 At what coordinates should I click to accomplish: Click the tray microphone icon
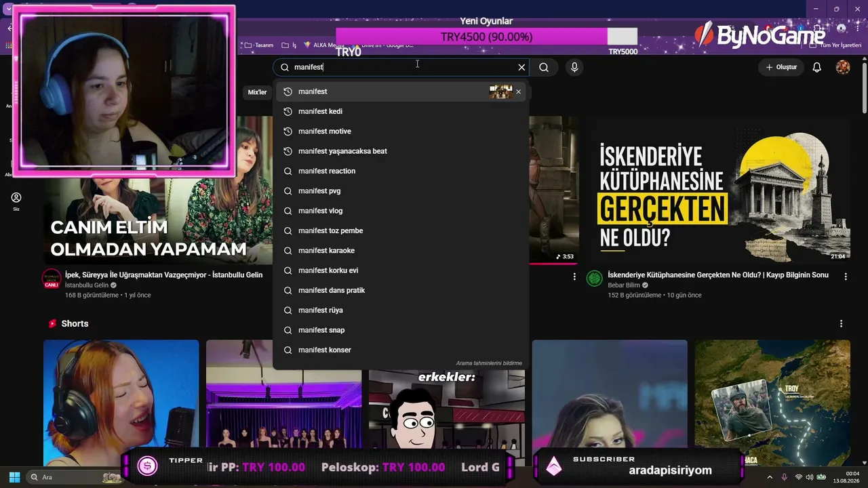[784, 477]
